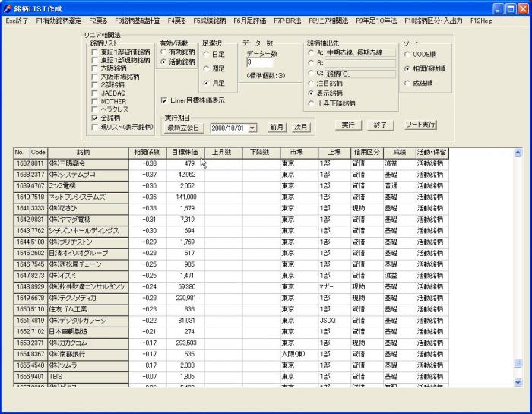The height and width of the screenshot is (414, 532).
Task: Open the F1有効銘柄選定 menu
Action: (59, 21)
